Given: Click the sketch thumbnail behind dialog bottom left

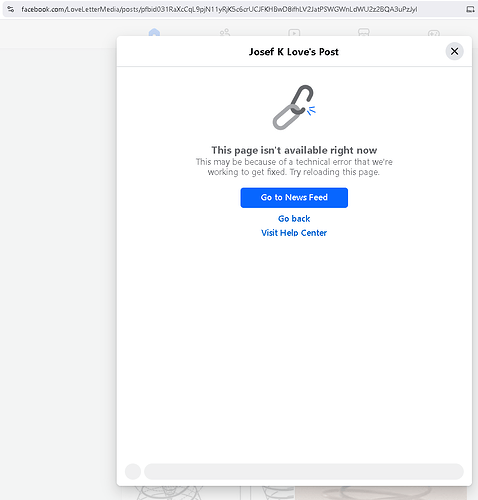Looking at the screenshot, I should pos(181,493).
